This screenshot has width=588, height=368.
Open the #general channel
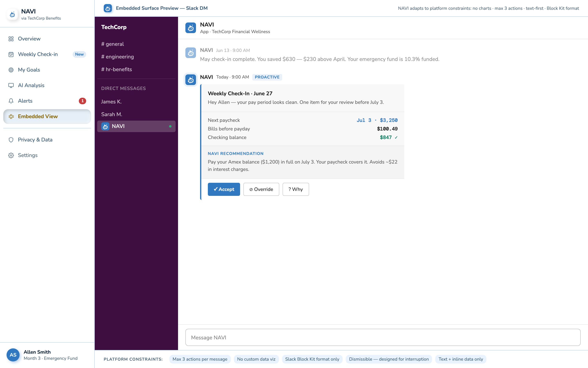pyautogui.click(x=136, y=44)
